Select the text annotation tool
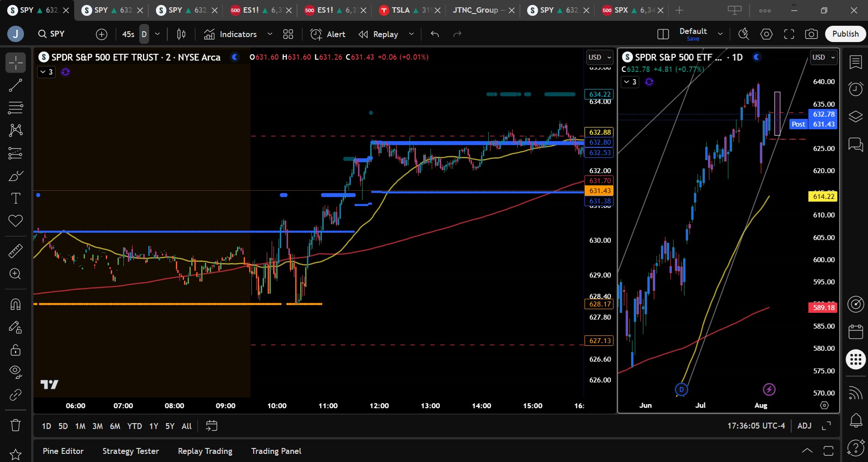Image resolution: width=868 pixels, height=462 pixels. (x=15, y=198)
